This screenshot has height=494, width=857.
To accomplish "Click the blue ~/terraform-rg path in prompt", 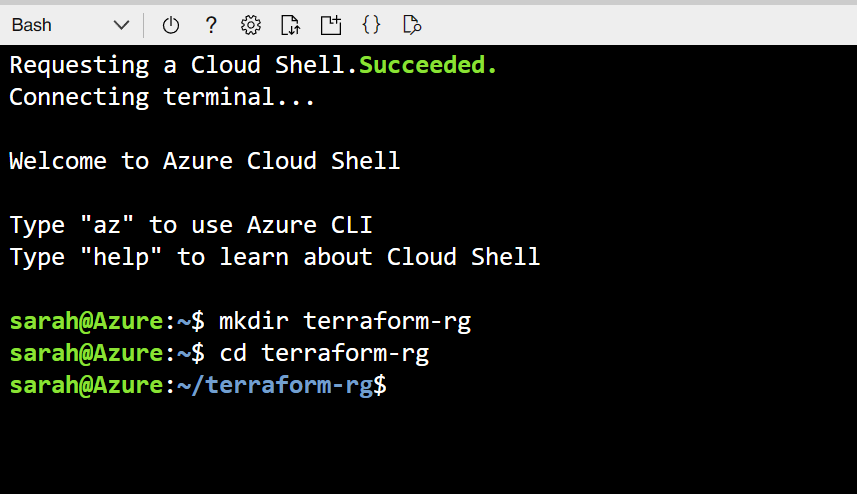I will coord(275,385).
